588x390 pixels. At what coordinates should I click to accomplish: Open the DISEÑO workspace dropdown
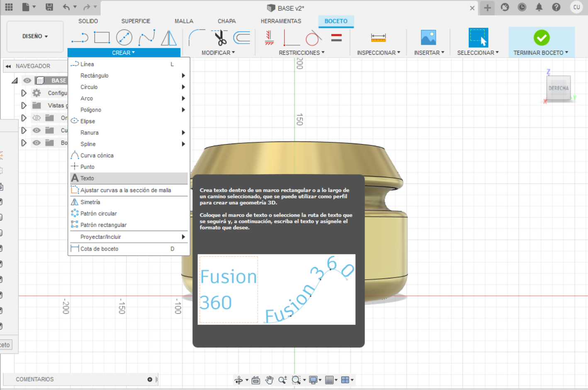35,37
